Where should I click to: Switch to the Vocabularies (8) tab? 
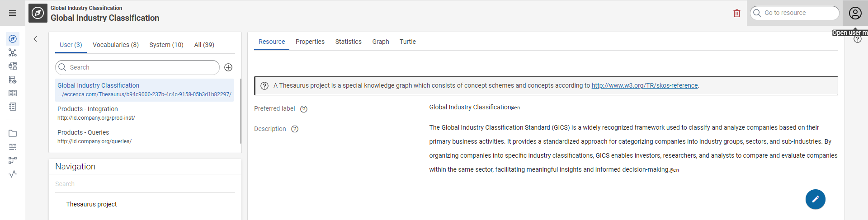116,45
